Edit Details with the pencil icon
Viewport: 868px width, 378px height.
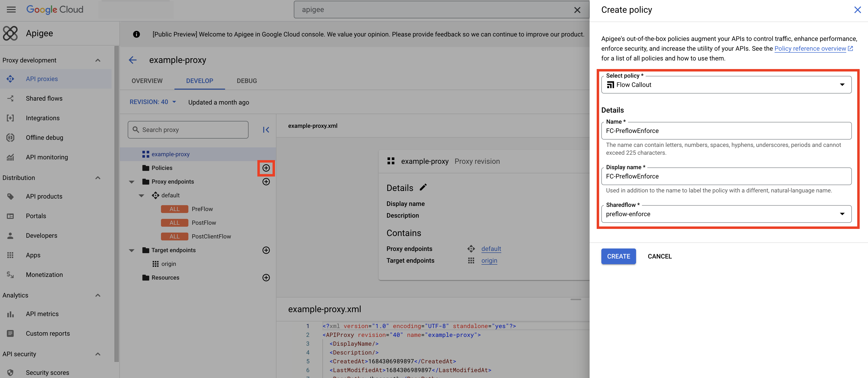tap(423, 188)
